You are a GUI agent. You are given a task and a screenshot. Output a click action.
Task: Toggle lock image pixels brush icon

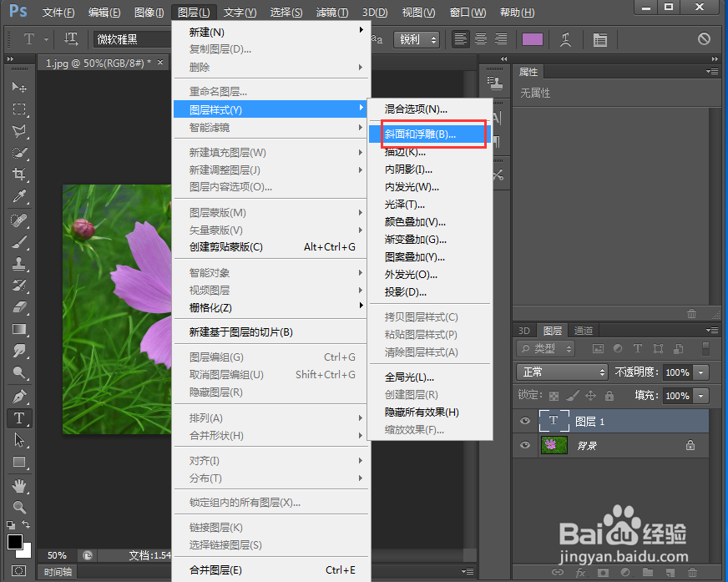tap(573, 396)
